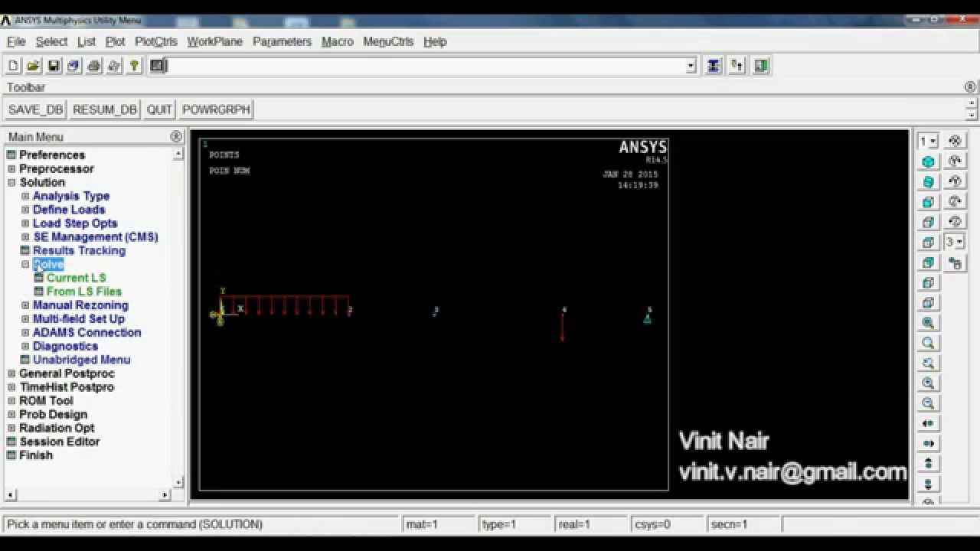Select From LS Files under Solve

click(83, 292)
